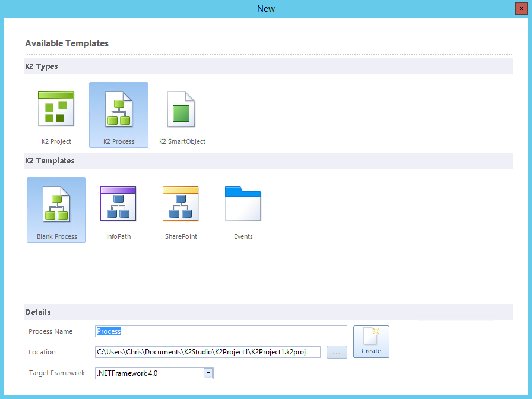Click the Create button
The image size is (532, 399).
tap(371, 341)
